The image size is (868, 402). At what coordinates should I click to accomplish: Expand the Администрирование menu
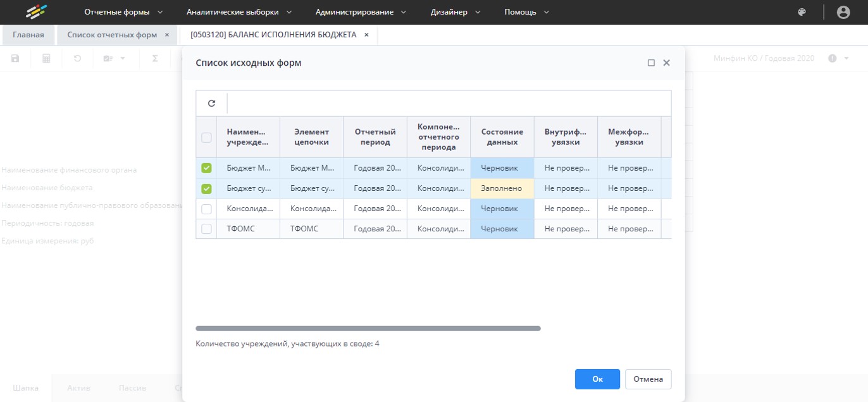(361, 12)
